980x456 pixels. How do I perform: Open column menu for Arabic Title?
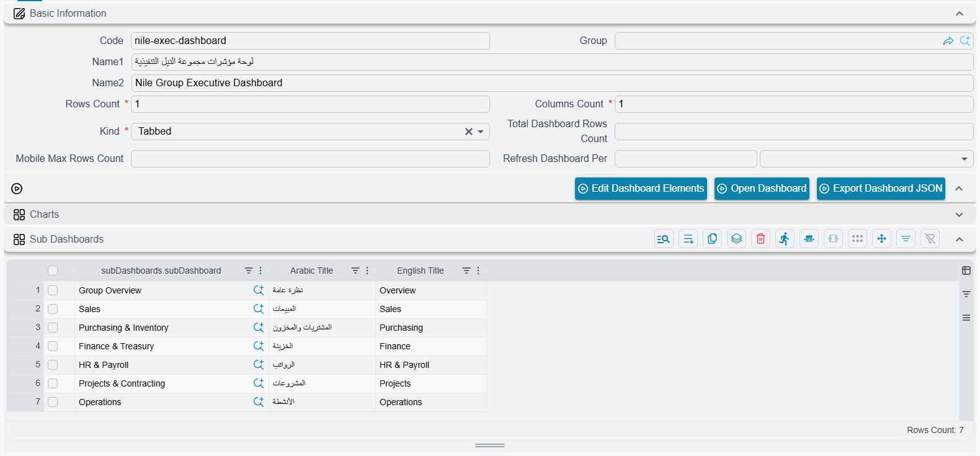tap(367, 270)
